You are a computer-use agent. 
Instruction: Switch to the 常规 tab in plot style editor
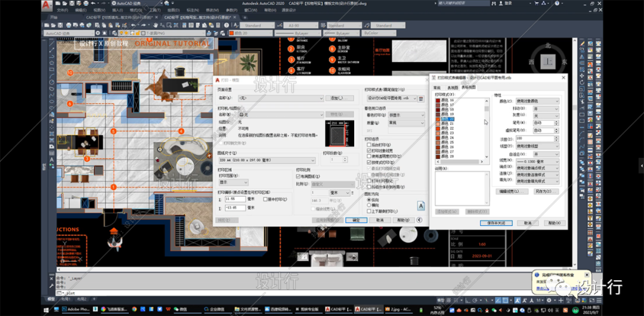pyautogui.click(x=437, y=88)
